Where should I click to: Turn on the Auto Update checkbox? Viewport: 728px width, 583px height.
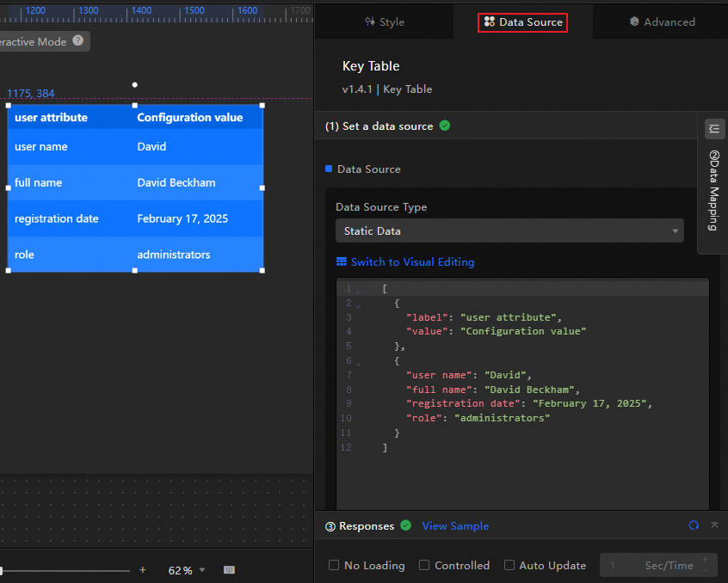[509, 565]
